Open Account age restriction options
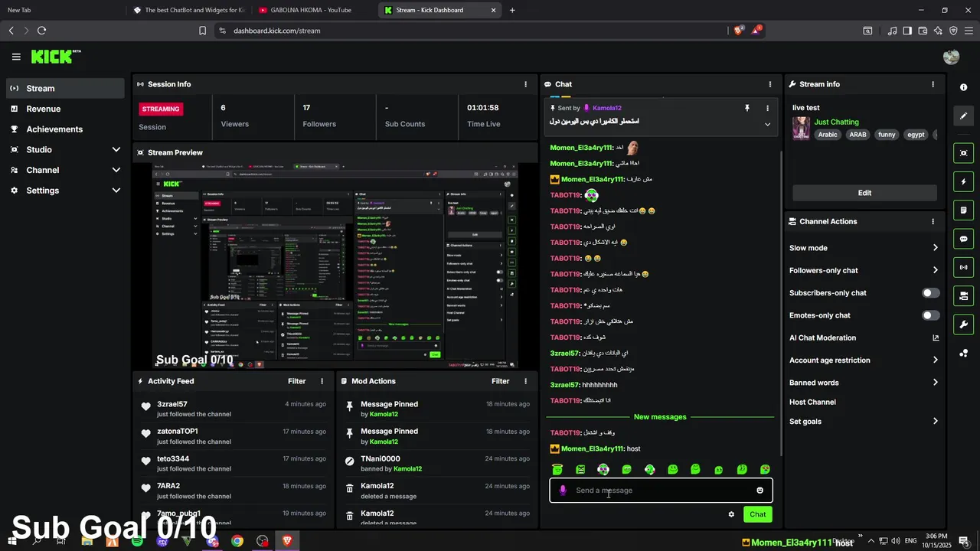This screenshot has height=551, width=980. [x=864, y=360]
